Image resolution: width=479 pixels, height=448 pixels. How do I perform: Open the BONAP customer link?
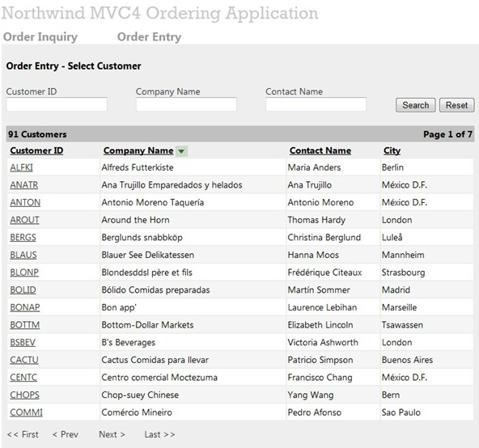(x=25, y=307)
